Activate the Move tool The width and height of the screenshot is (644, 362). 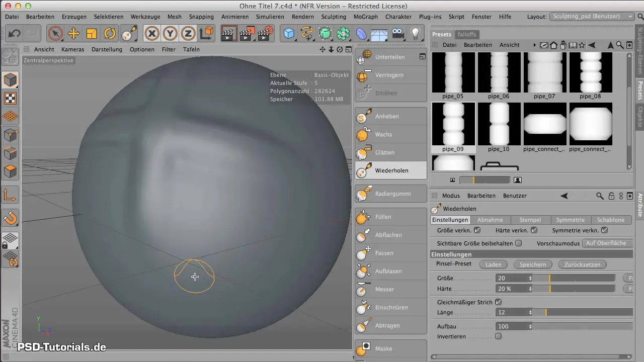[73, 34]
